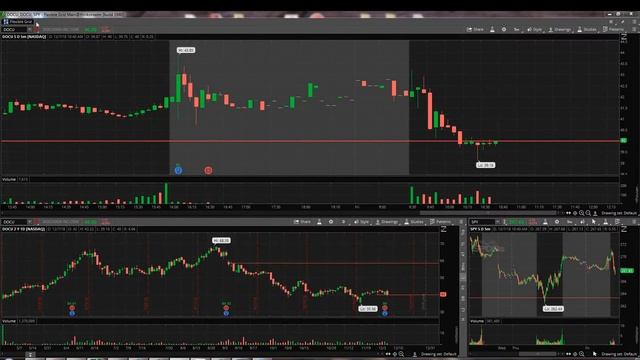Screen dimensions: 640x360
Task: Click pan crosshair icon below top chart
Action: [x=575, y=213]
